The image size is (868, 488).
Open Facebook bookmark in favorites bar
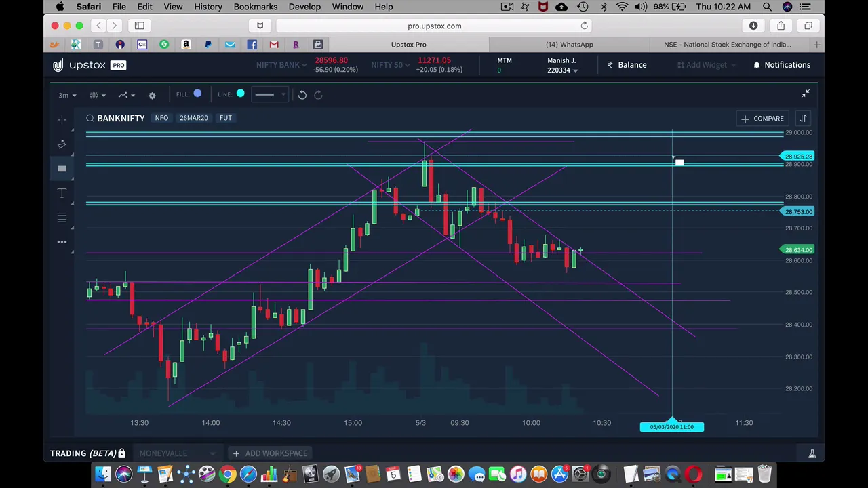[252, 45]
